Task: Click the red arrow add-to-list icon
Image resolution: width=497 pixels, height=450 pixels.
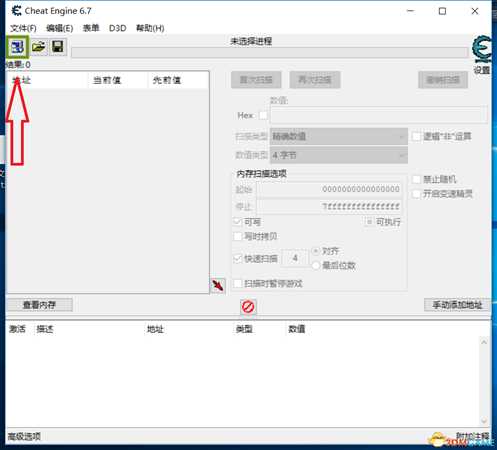Action: [x=218, y=286]
